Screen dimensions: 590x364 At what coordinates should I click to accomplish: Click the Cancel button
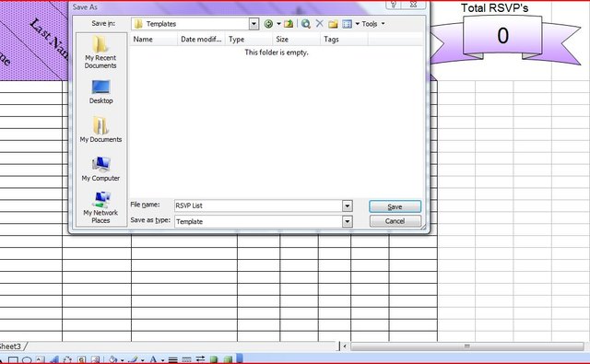pos(395,221)
